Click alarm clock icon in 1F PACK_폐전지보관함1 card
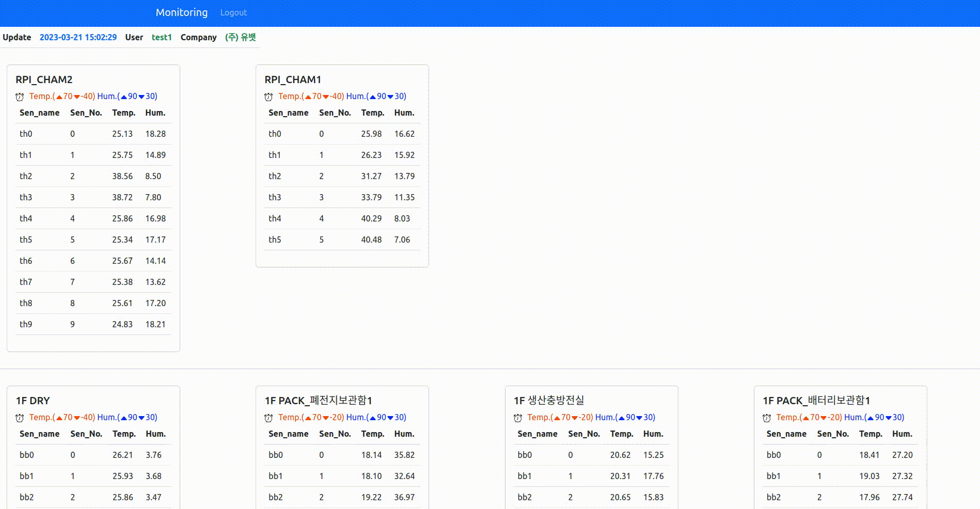 [x=268, y=418]
